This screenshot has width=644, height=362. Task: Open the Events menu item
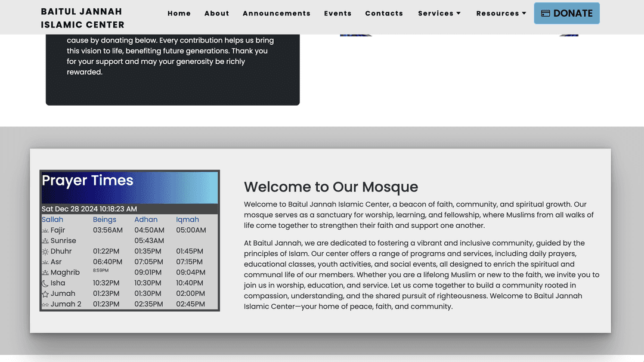(338, 13)
